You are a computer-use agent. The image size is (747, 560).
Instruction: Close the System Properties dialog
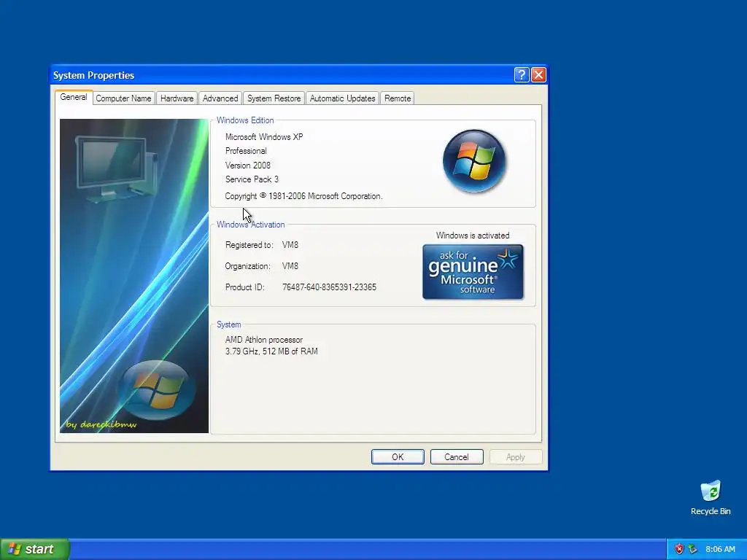point(538,75)
